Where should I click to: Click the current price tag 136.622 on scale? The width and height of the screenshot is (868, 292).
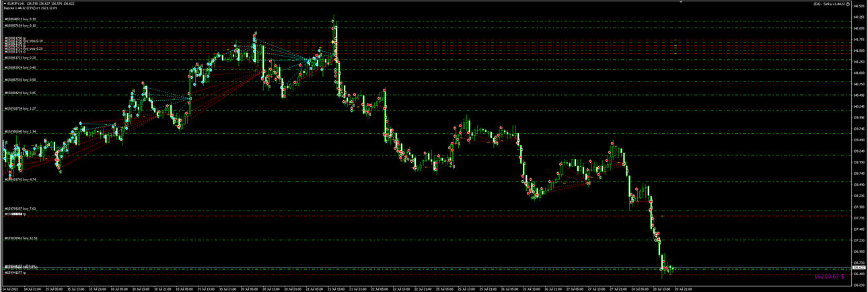pyautogui.click(x=859, y=268)
